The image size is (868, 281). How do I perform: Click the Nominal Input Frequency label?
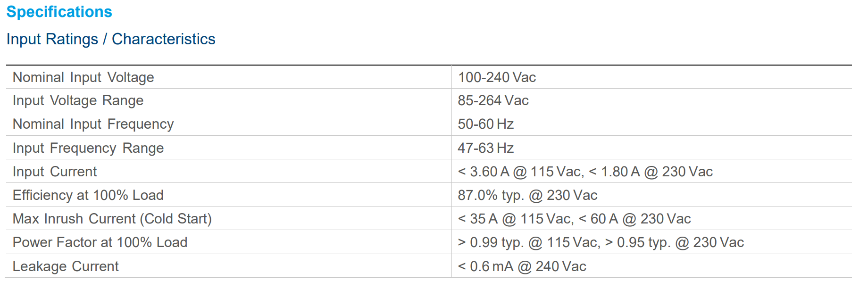(x=93, y=124)
